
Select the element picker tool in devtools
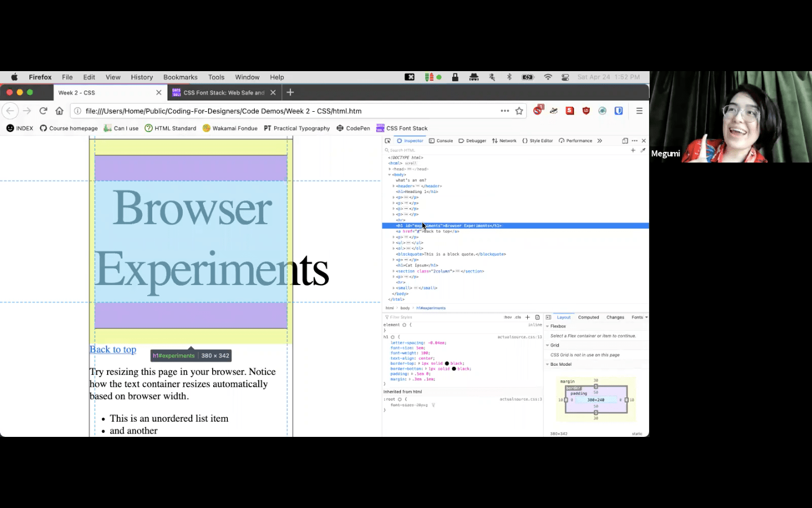[388, 141]
